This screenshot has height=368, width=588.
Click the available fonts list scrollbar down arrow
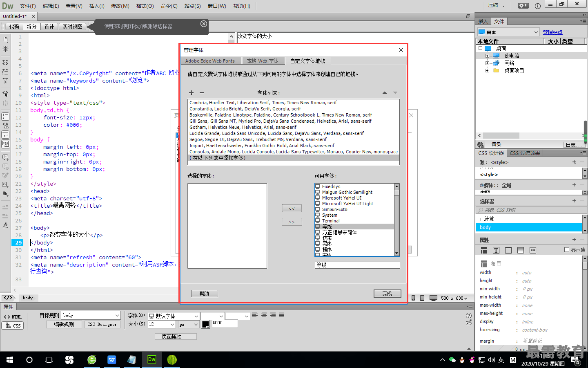[x=396, y=254]
